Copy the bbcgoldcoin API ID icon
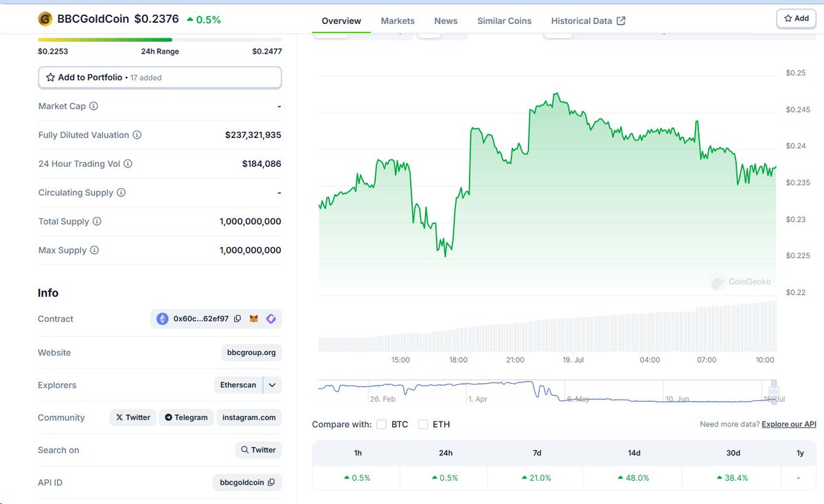Screen dimensions: 824x504 click(x=271, y=483)
